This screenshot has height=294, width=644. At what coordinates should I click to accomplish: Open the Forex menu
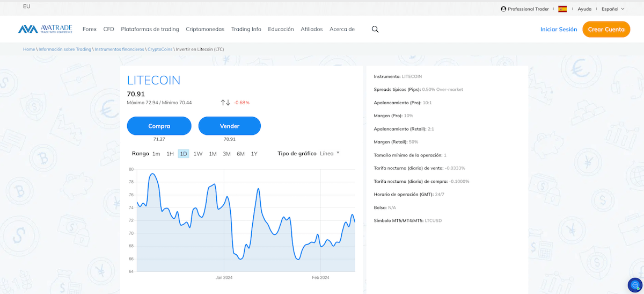coord(90,30)
